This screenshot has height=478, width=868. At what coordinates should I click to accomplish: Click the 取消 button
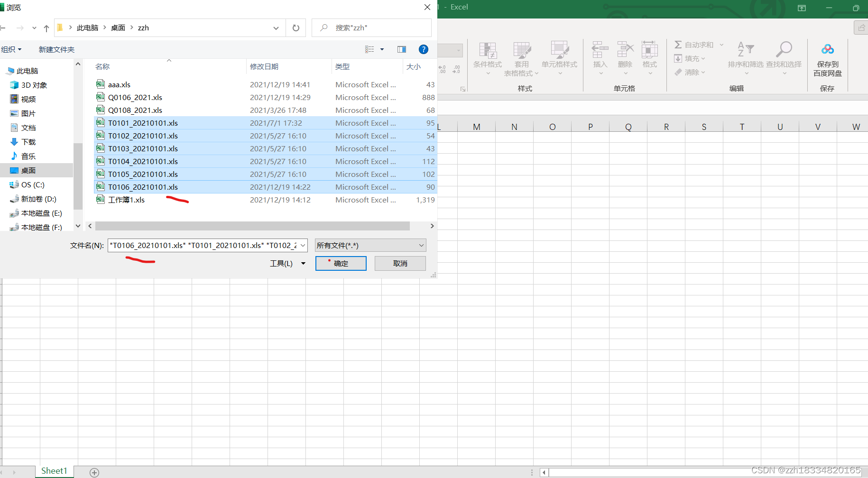pyautogui.click(x=400, y=263)
